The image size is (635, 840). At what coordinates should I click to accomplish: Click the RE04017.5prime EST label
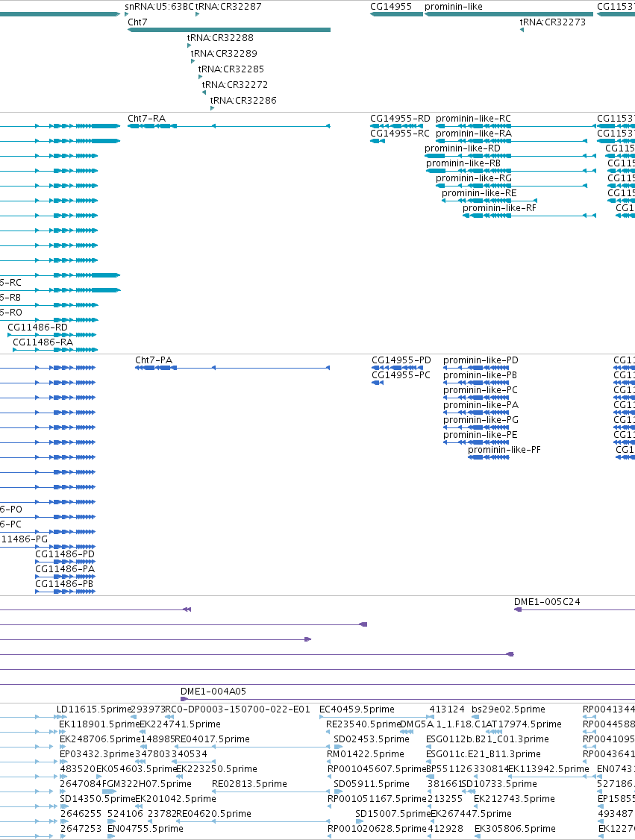pos(212,739)
